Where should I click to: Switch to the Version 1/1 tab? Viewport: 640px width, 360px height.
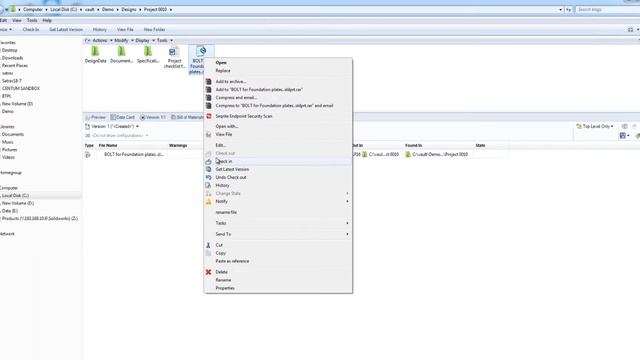point(153,118)
